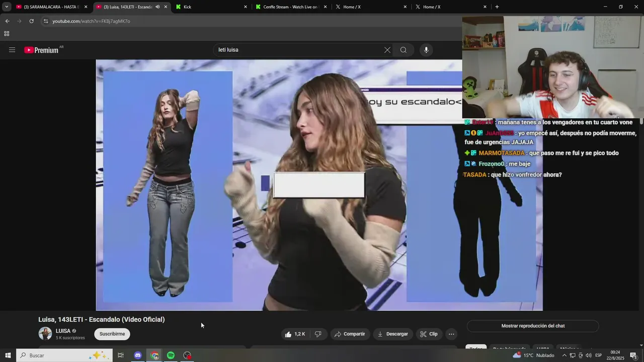Close the Kick tab
The height and width of the screenshot is (362, 644).
246,7
